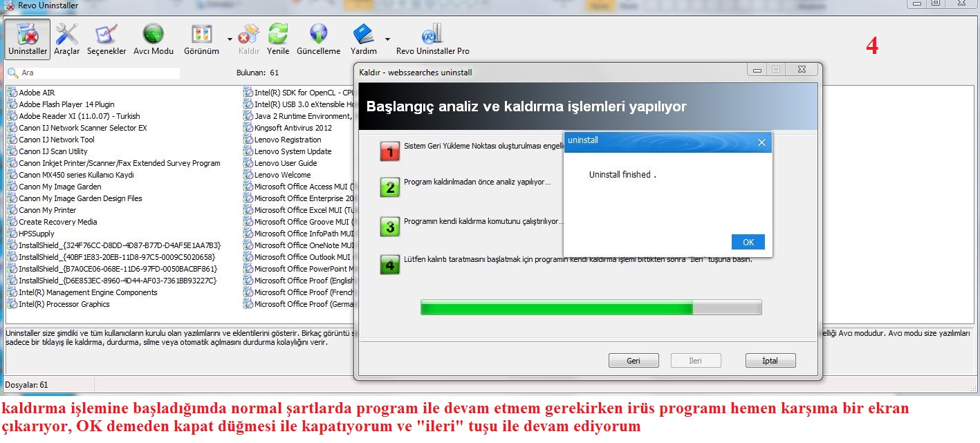Click the Intel(R) Processor Graphics icon

12,304
